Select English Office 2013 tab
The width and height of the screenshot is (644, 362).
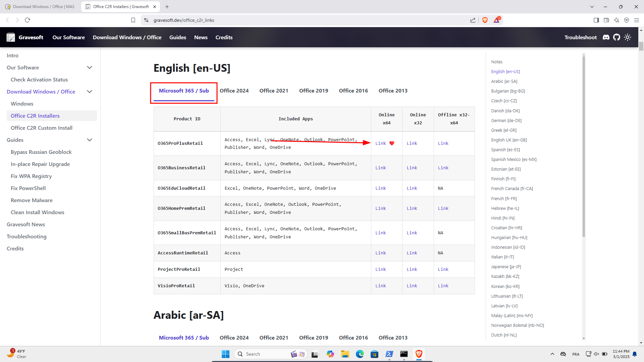pos(393,90)
